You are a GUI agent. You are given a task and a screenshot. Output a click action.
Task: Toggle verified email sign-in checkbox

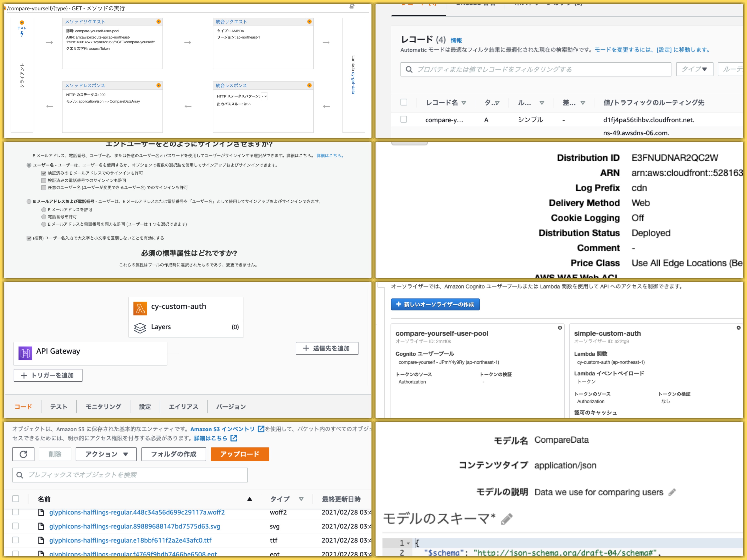(44, 173)
